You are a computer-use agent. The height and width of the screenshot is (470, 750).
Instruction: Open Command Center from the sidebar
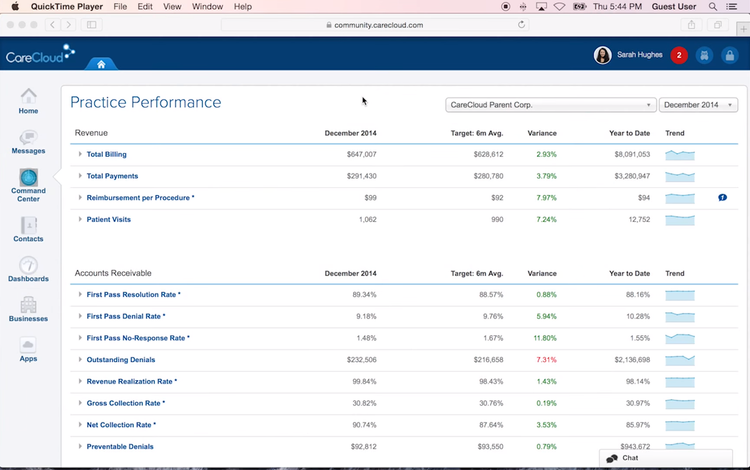click(28, 184)
